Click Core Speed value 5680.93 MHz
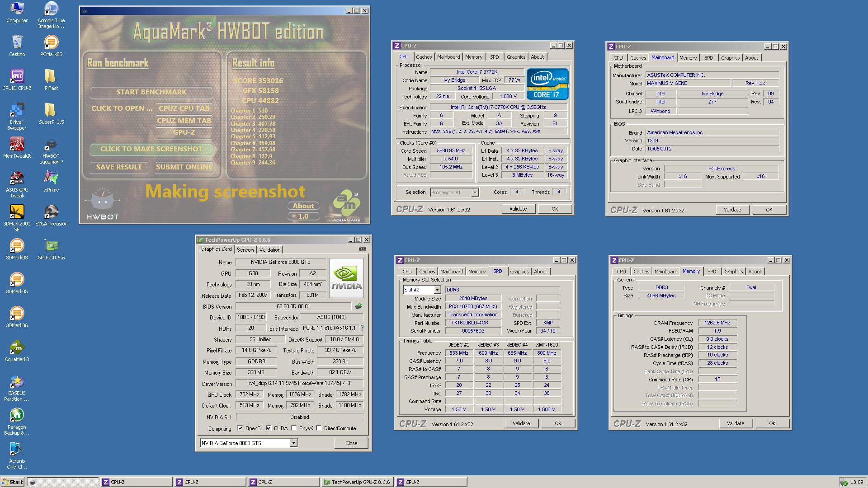 (451, 151)
